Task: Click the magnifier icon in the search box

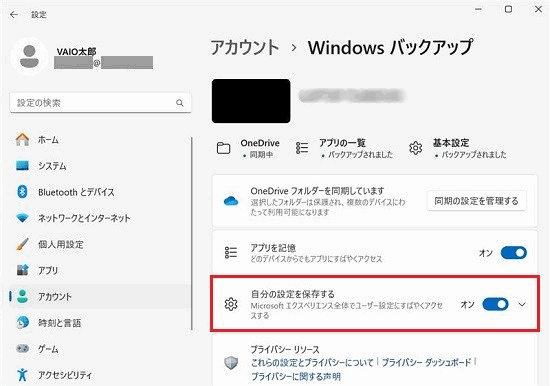Action: [180, 103]
